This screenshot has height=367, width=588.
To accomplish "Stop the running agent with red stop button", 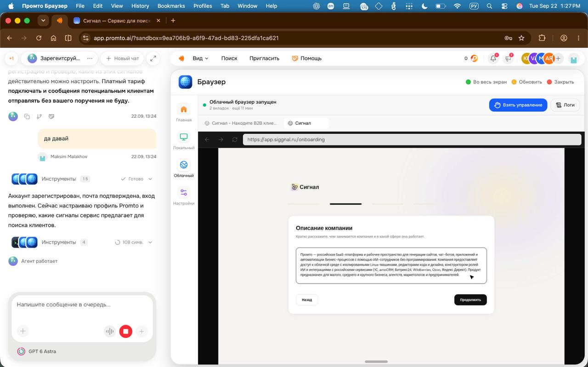I will click(x=126, y=331).
